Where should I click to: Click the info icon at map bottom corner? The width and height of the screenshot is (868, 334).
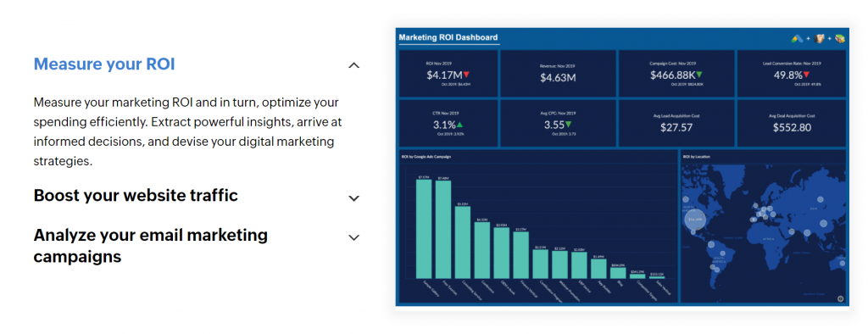pos(840,298)
